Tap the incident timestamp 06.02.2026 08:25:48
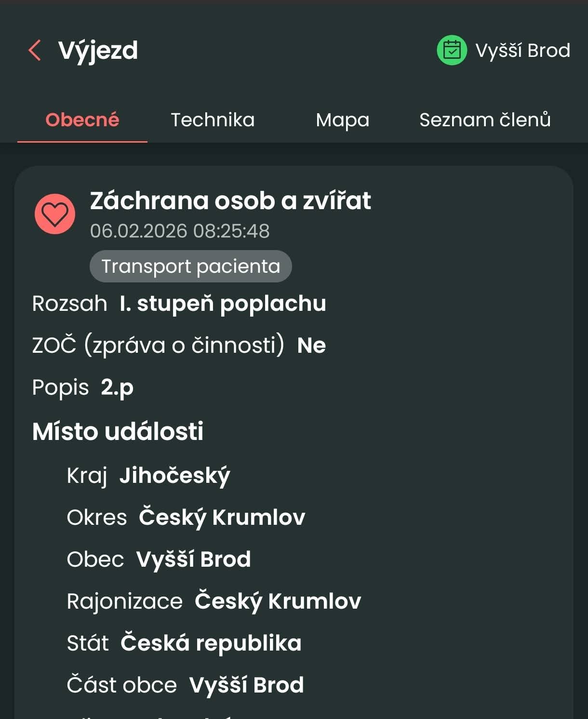The height and width of the screenshot is (719, 588). [x=180, y=231]
